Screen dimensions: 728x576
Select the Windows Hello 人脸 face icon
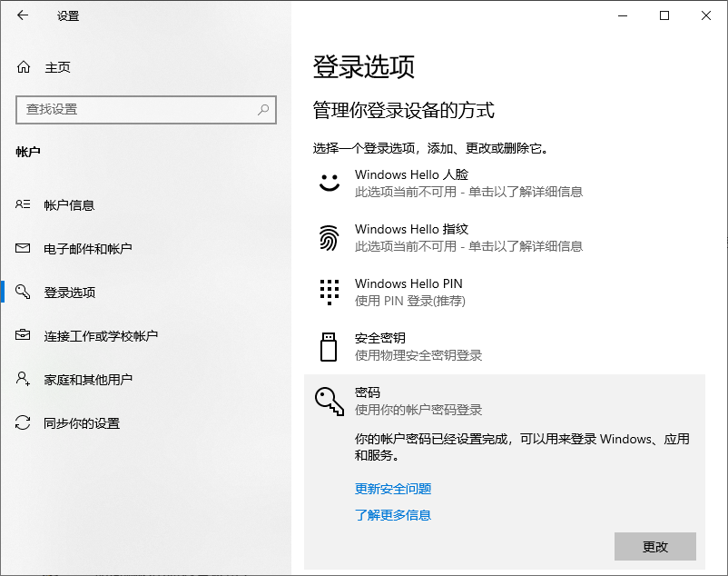329,183
